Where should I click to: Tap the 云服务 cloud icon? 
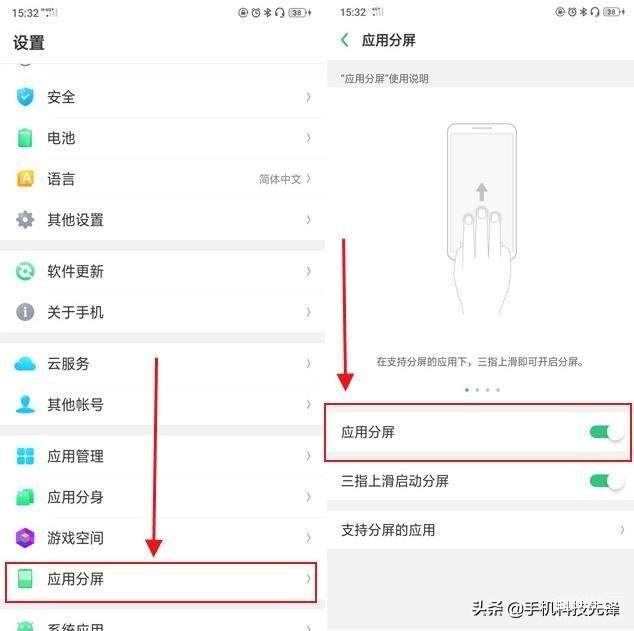[x=25, y=364]
